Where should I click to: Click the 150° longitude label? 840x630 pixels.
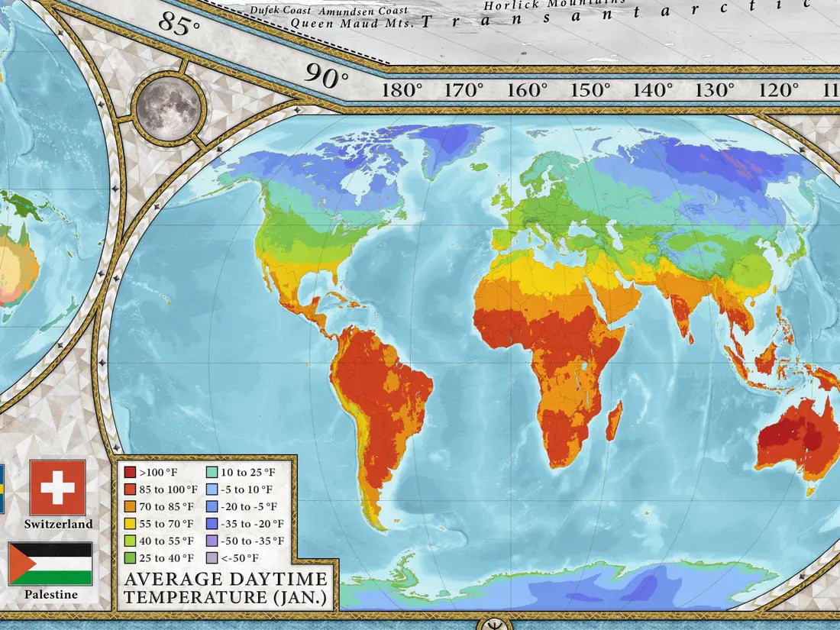point(590,89)
